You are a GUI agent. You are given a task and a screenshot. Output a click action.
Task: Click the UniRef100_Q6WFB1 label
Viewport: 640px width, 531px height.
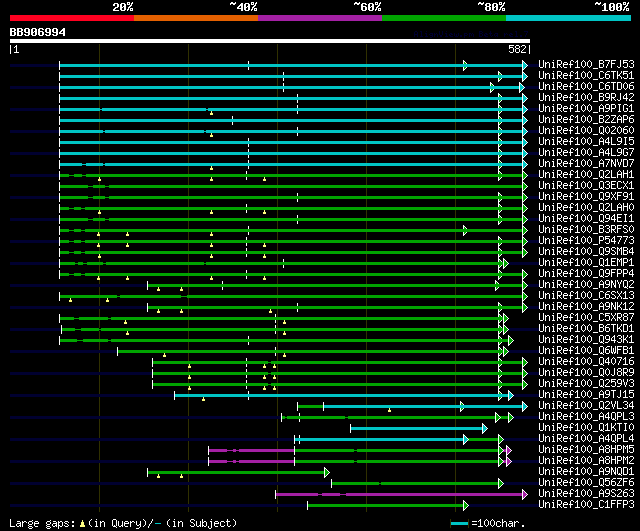586,351
